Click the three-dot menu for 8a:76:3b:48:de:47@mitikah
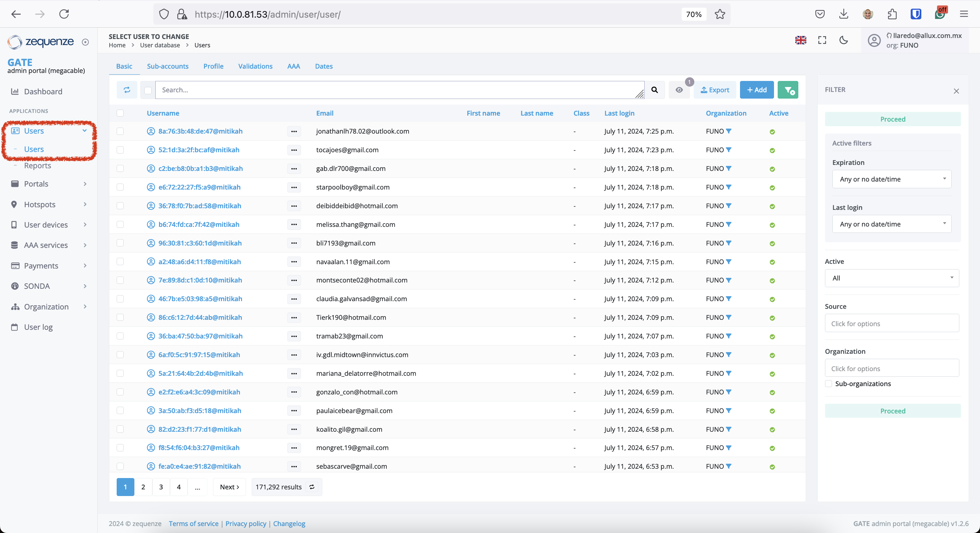 pos(294,131)
